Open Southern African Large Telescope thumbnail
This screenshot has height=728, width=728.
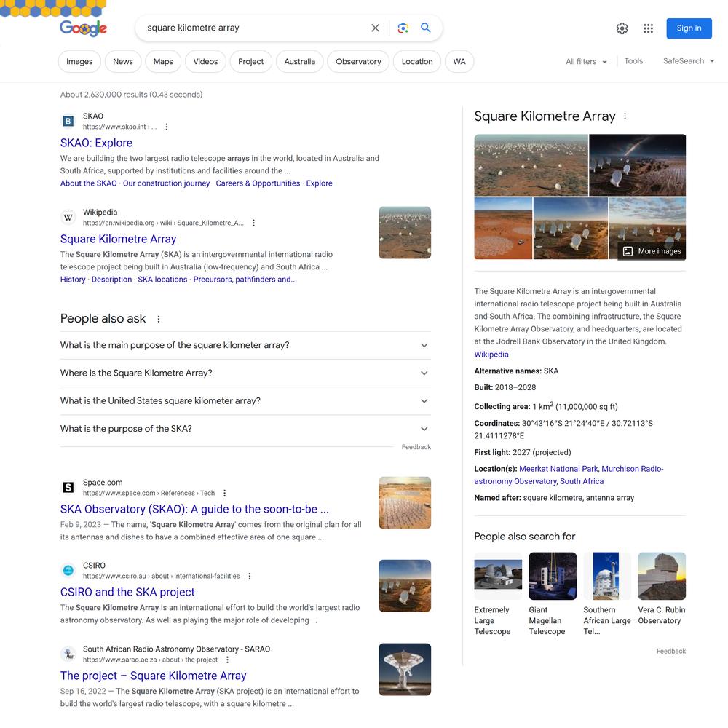(x=607, y=576)
